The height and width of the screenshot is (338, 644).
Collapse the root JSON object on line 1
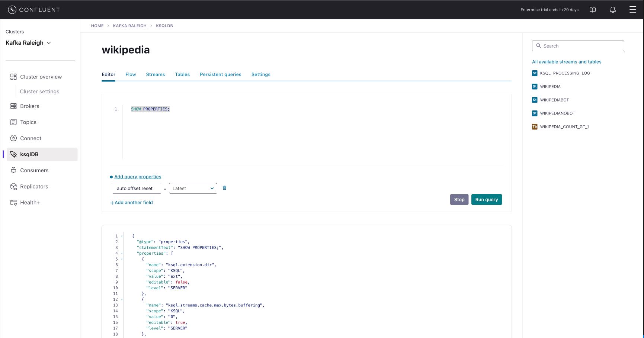pos(122,236)
